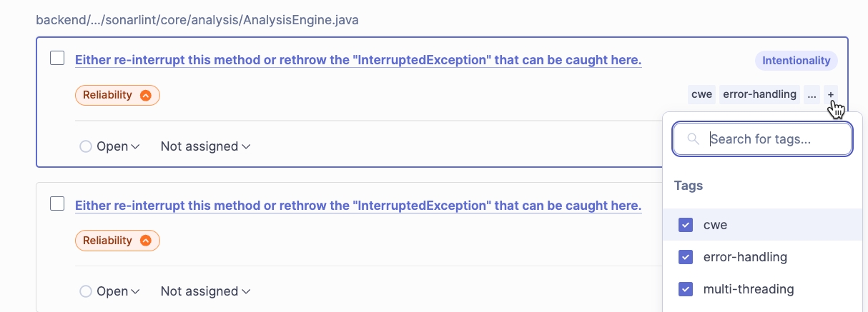Open the second issue's Open status dropdown
The image size is (868, 312).
(x=110, y=291)
